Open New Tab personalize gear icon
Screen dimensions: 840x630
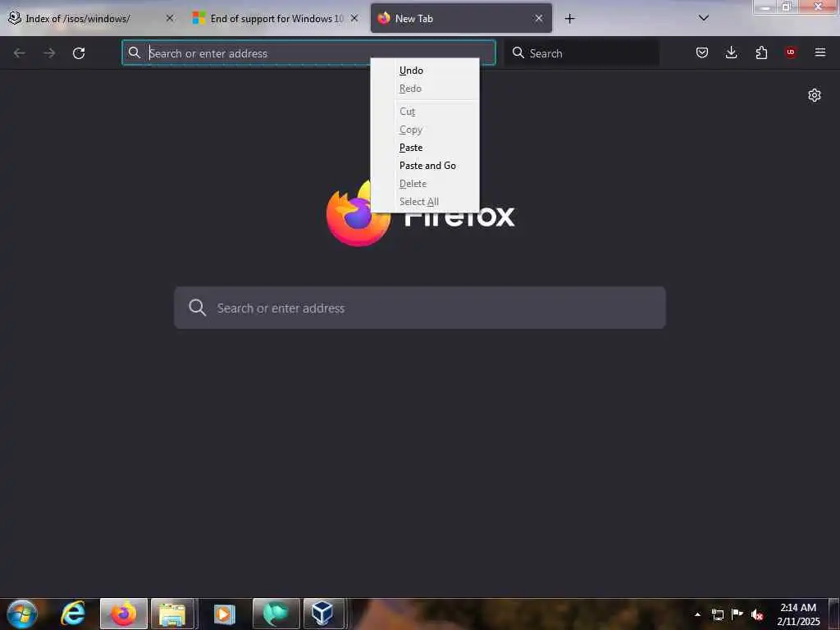pyautogui.click(x=815, y=95)
